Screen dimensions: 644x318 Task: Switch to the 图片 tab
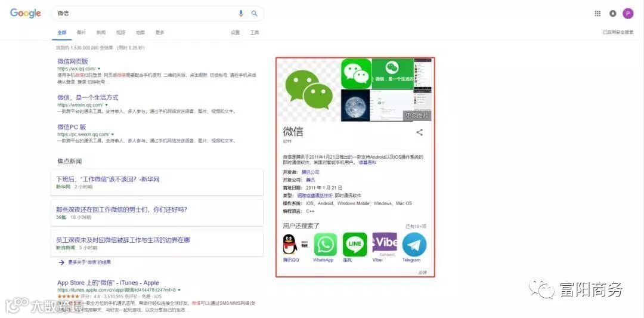[81, 32]
